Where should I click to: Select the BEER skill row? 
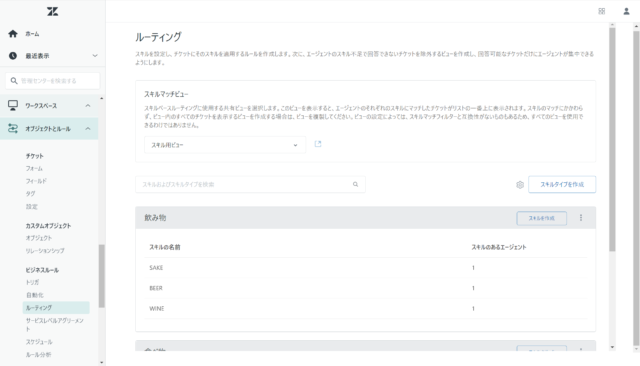pyautogui.click(x=366, y=288)
